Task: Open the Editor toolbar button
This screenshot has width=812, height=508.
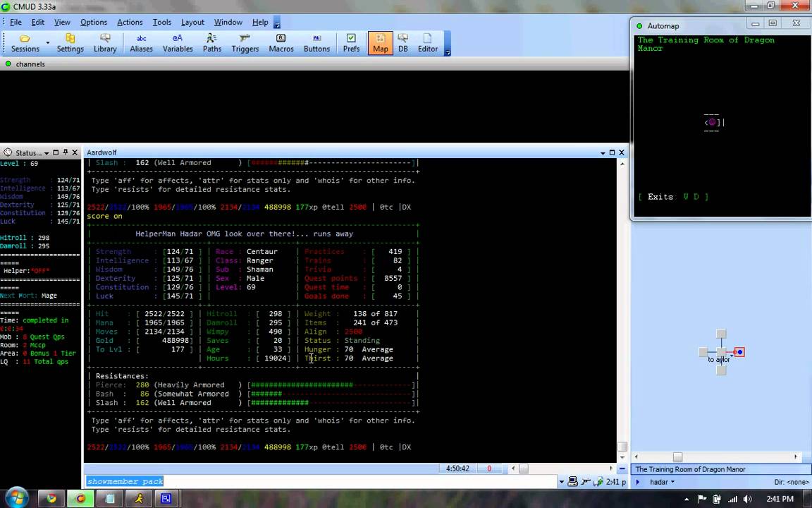Action: tap(428, 43)
